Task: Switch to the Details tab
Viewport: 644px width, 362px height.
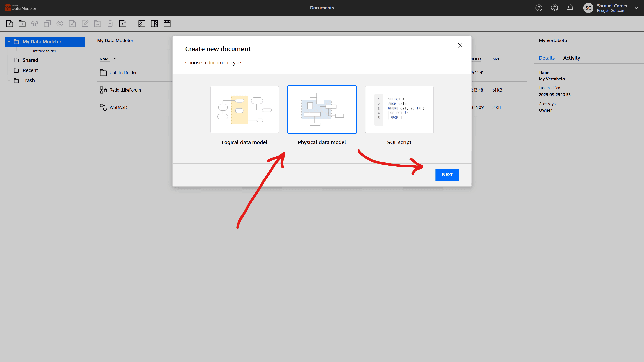Action: (547, 58)
